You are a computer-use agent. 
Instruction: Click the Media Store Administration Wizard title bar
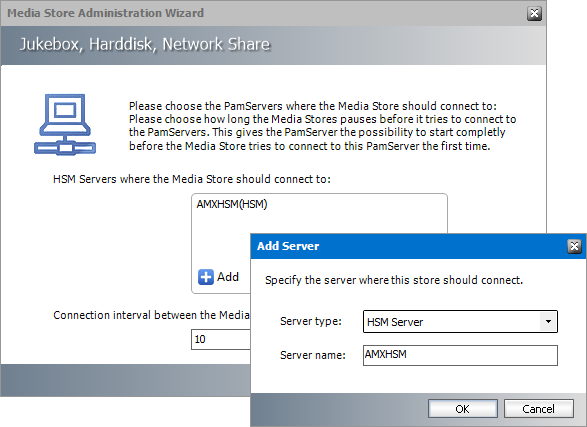click(x=262, y=13)
